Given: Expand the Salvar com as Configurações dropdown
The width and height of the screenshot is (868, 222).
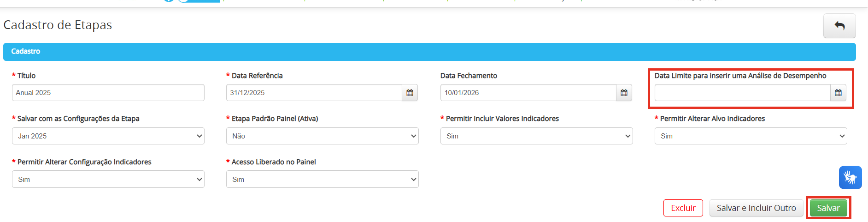Looking at the screenshot, I should click(108, 136).
